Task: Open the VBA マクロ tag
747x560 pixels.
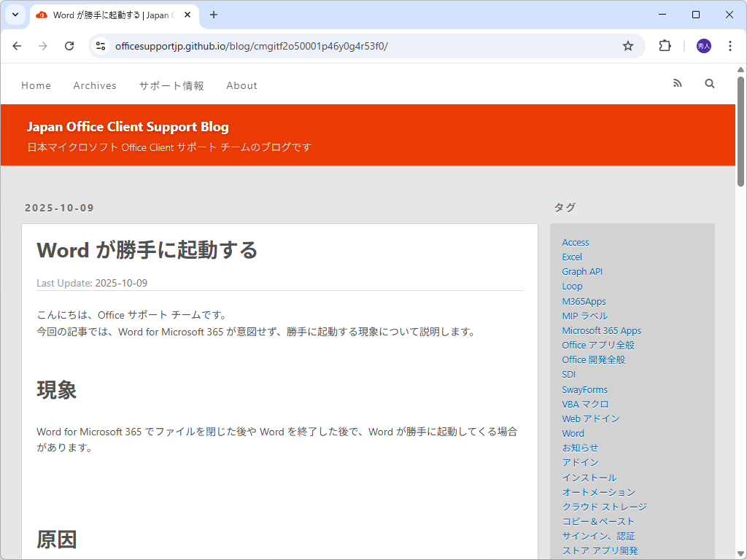Action: coord(585,403)
